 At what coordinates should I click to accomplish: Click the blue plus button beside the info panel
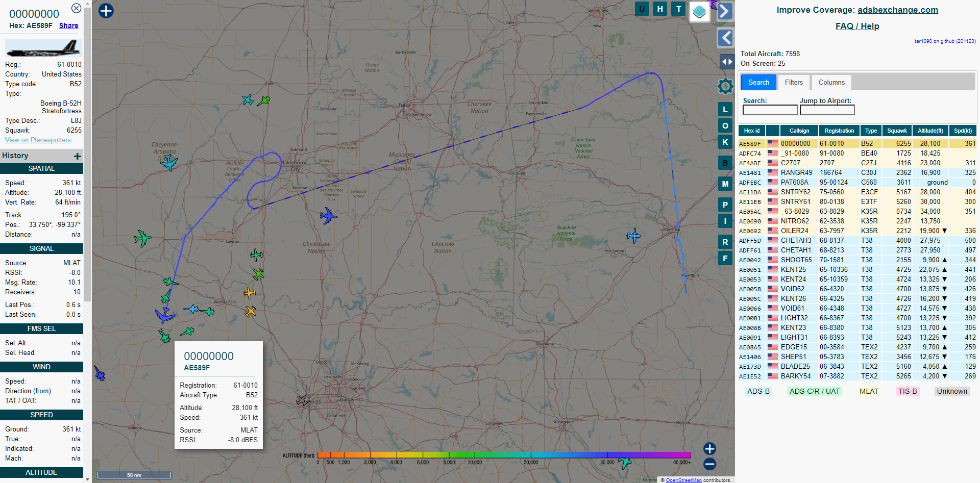[106, 11]
